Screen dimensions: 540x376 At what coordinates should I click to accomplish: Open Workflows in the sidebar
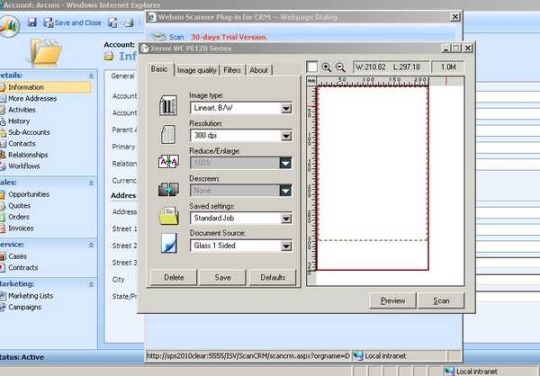pos(24,166)
